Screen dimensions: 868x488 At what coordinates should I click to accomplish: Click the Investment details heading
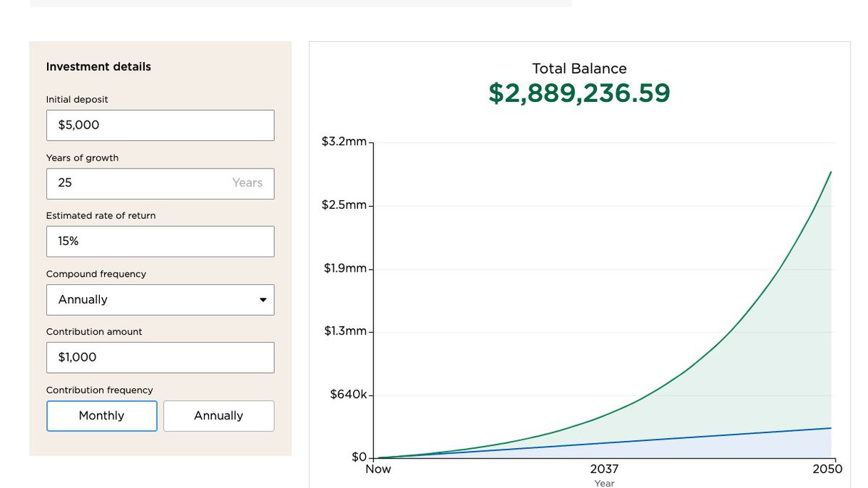[98, 67]
